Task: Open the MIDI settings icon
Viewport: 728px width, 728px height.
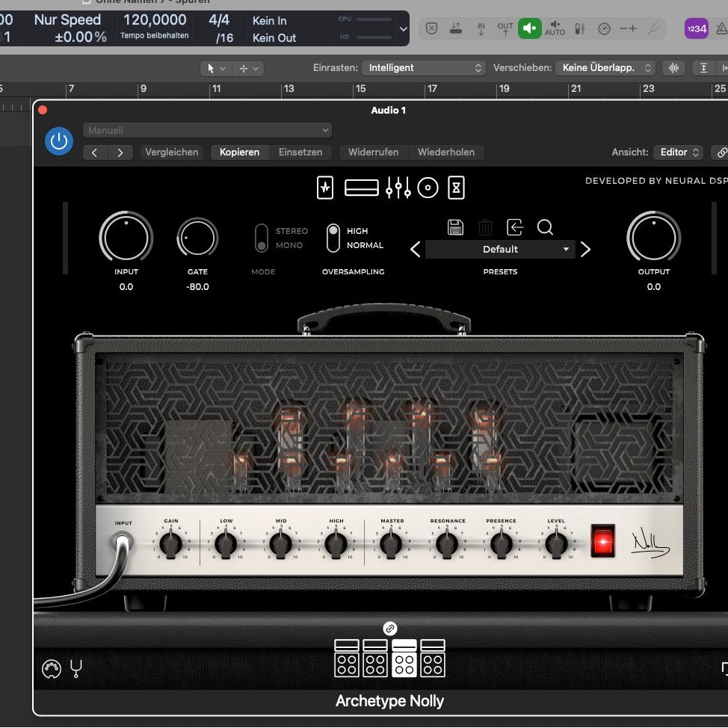Action: click(x=51, y=669)
